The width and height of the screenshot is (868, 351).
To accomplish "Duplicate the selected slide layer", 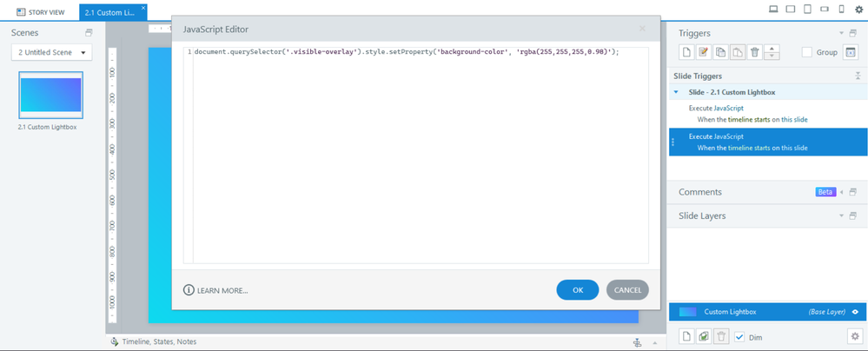I will [704, 336].
